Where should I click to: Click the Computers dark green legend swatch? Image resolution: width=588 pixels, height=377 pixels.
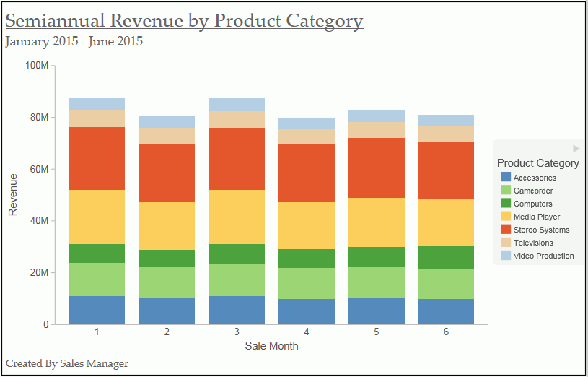pyautogui.click(x=506, y=203)
